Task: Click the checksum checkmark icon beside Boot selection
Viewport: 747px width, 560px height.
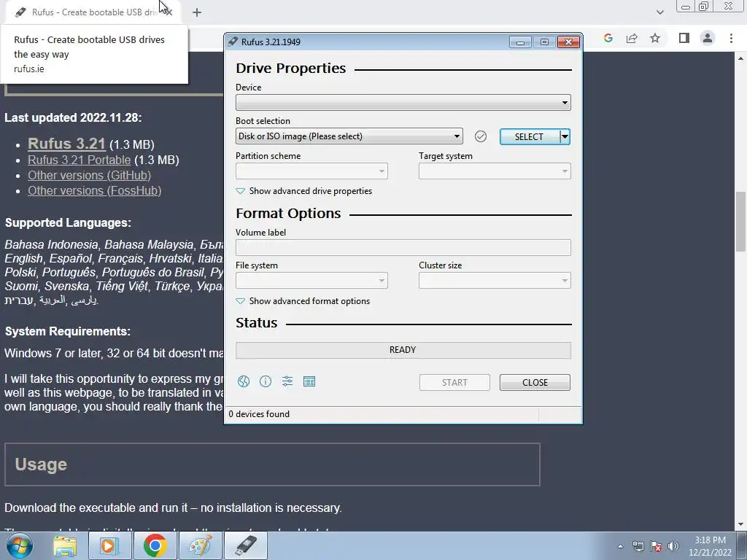Action: tap(481, 136)
